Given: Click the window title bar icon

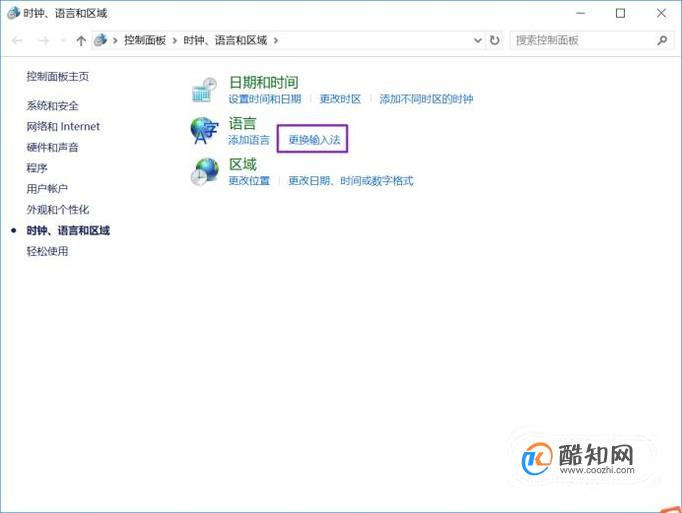Looking at the screenshot, I should point(13,13).
